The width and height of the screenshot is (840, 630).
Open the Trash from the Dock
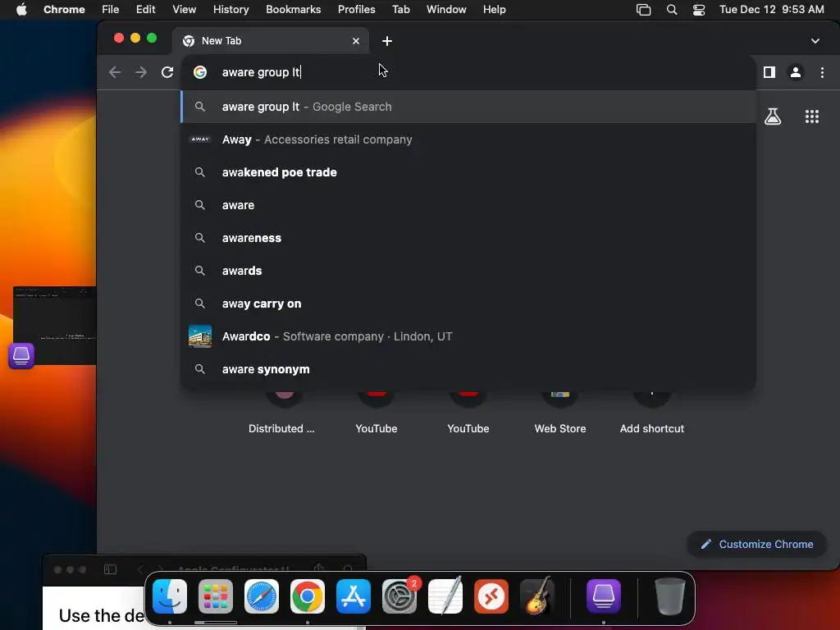tap(669, 596)
